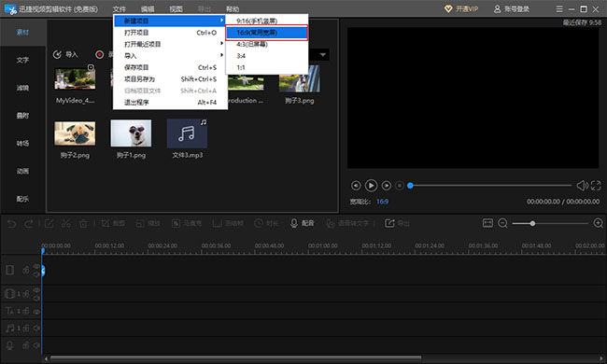Click the next frame playback button
The width and height of the screenshot is (607, 364).
[x=386, y=186]
